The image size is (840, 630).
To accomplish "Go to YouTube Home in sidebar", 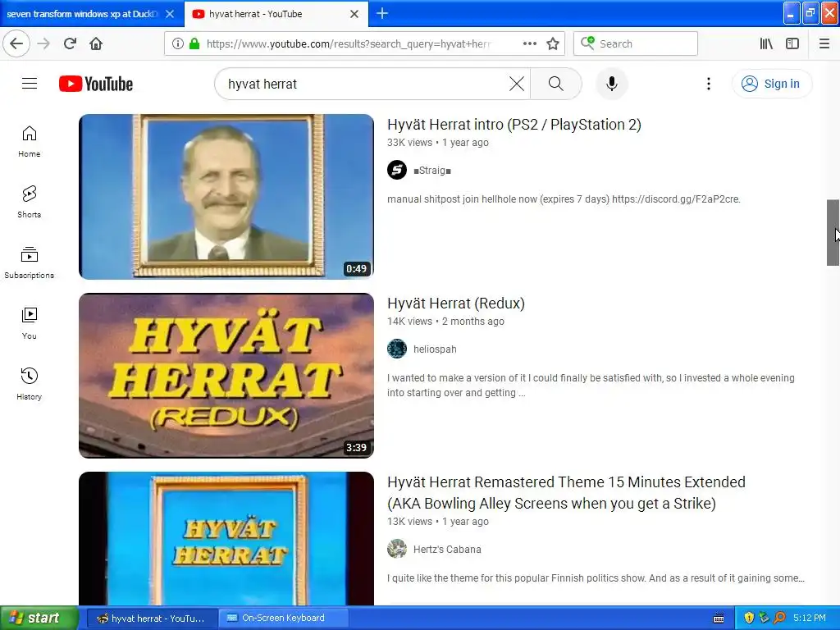I will [29, 141].
